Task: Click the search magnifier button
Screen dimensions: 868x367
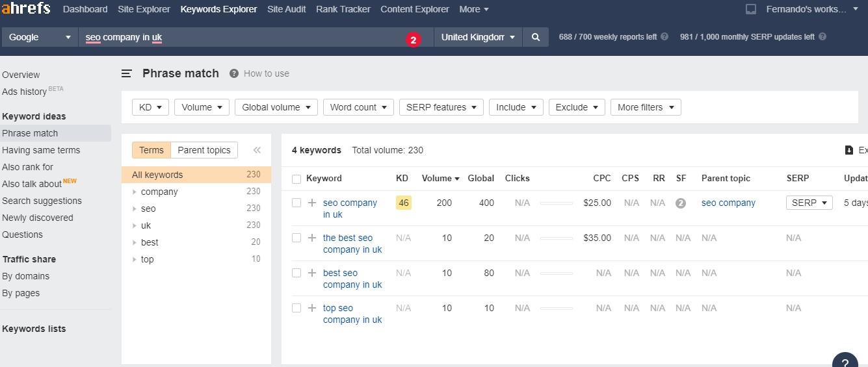Action: 535,37
